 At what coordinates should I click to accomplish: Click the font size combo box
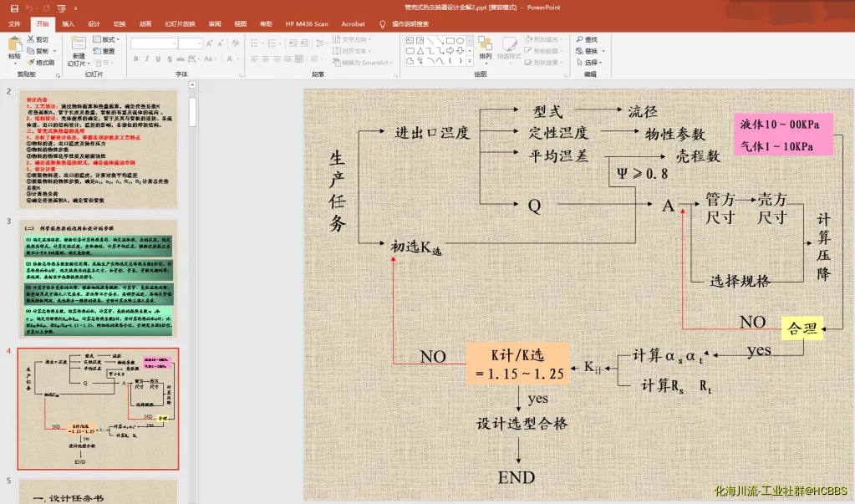pyautogui.click(x=191, y=43)
